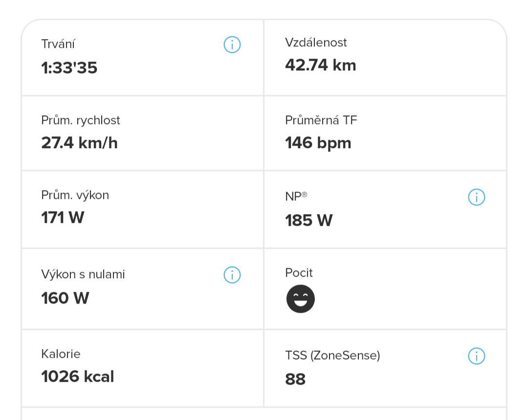Tap the info icon next to NP
528x420 pixels.
pos(477,198)
